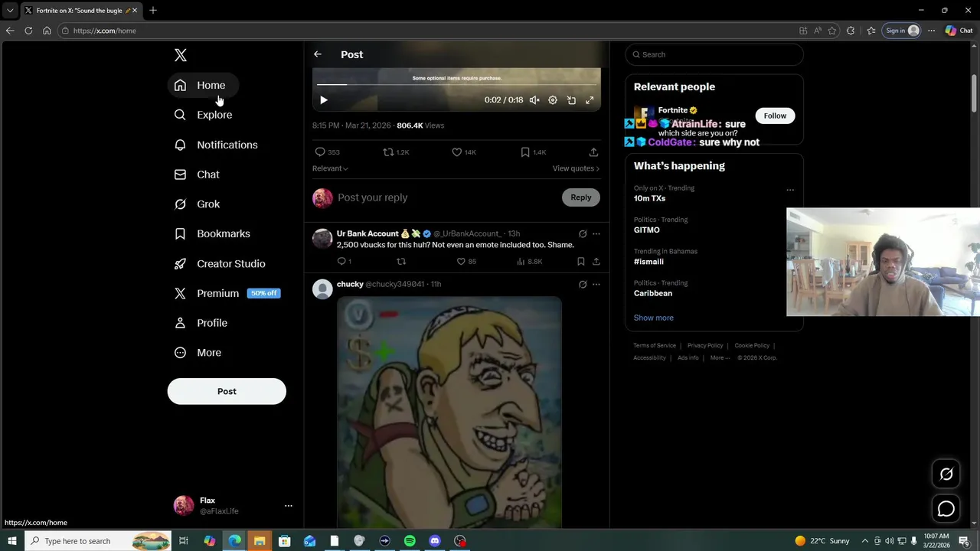Go back using Post header arrow

(x=318, y=54)
